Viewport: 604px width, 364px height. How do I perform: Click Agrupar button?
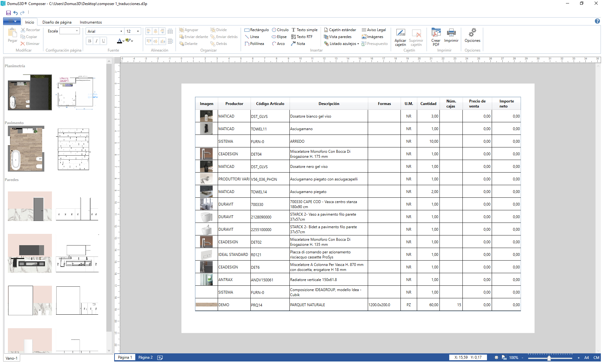(189, 30)
